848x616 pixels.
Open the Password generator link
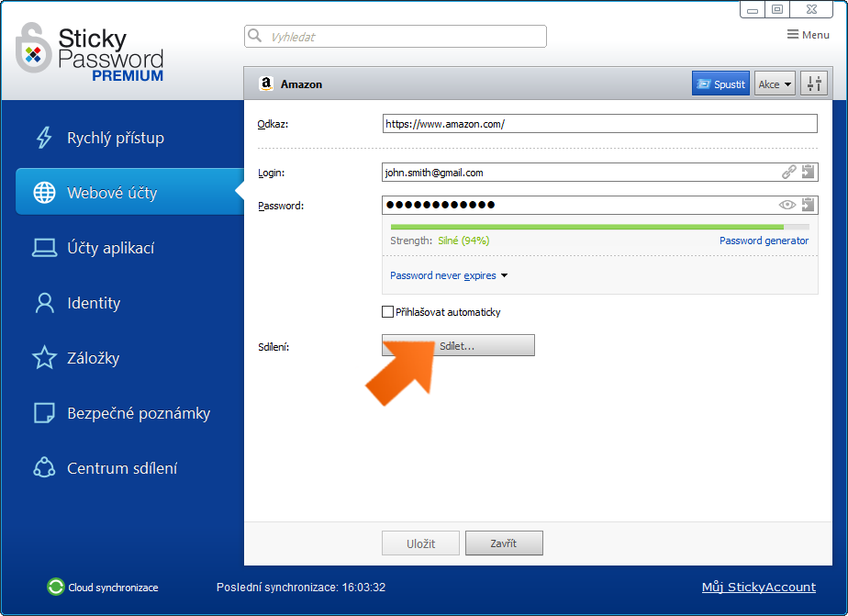tap(764, 241)
